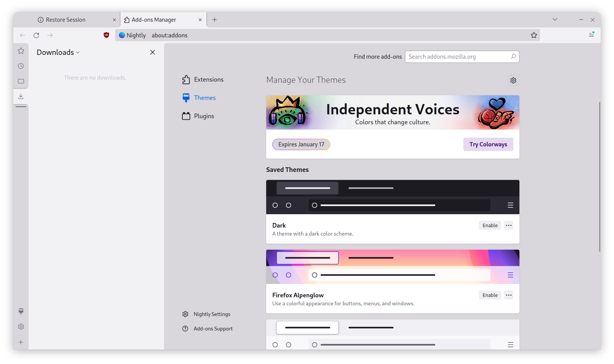Enable the Firefox Alpenglow theme
The height and width of the screenshot is (364, 614).
490,295
